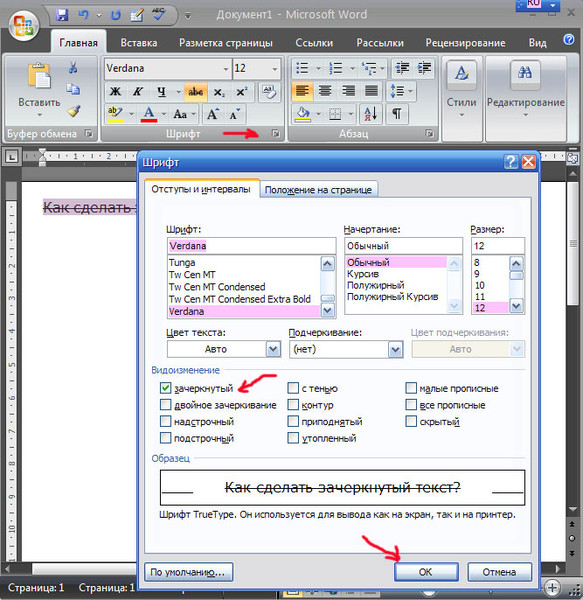Apply paragraph shading fill color
The height and width of the screenshot is (600, 583).
[303, 114]
